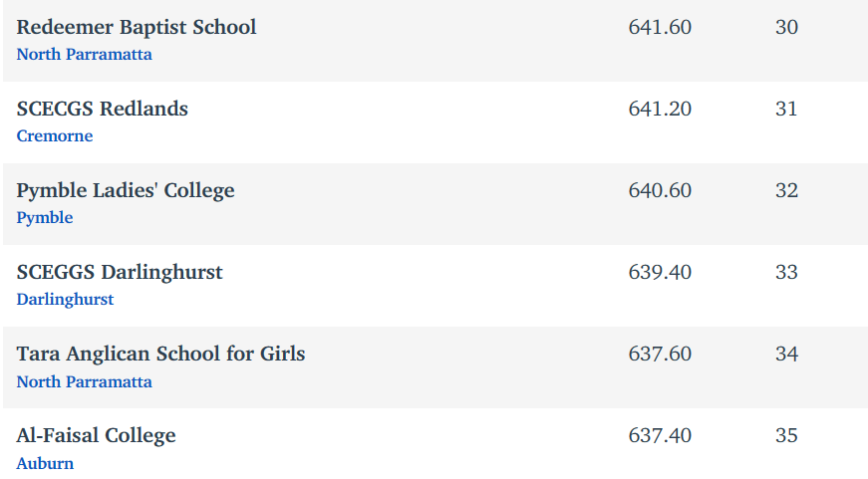Follow the Darlinghurst suburb link

[66, 299]
